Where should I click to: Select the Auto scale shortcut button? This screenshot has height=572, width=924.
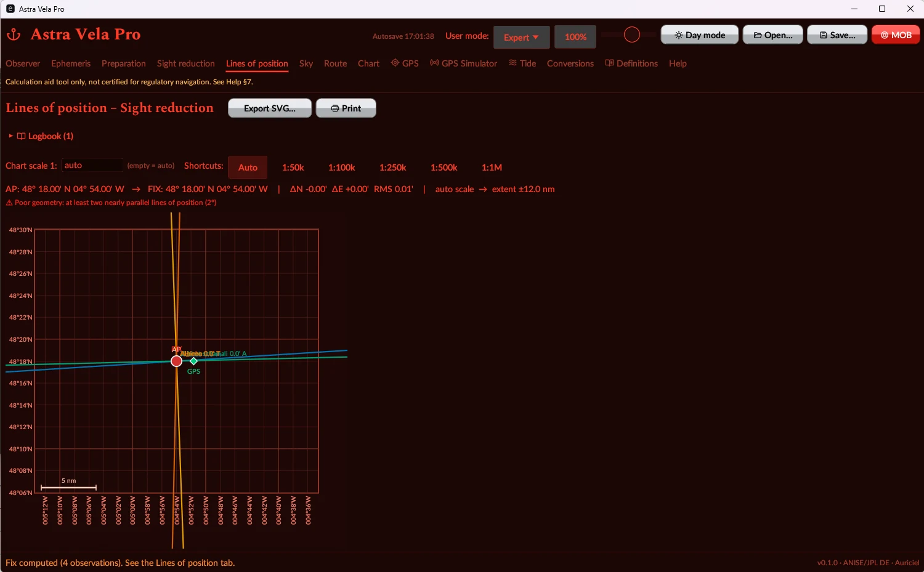coord(248,167)
